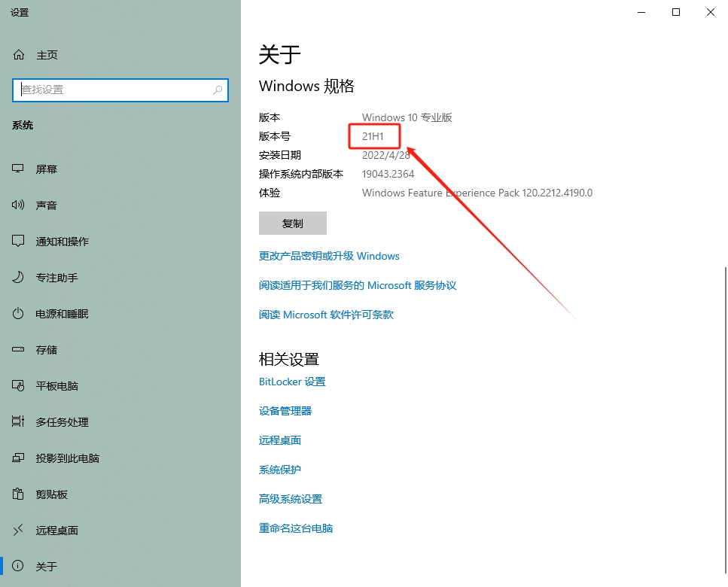
Task: Select Remote Desktop (远程桌面) in sidebar
Action: pyautogui.click(x=56, y=531)
